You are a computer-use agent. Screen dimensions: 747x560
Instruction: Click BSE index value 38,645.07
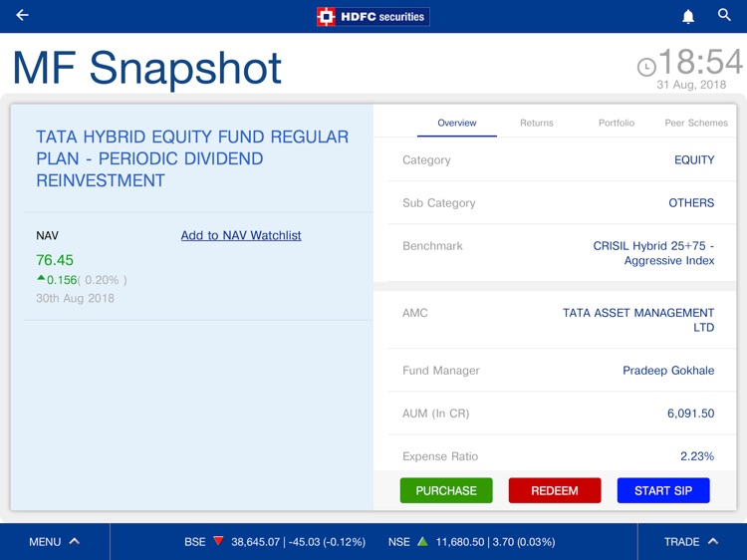coord(255,542)
